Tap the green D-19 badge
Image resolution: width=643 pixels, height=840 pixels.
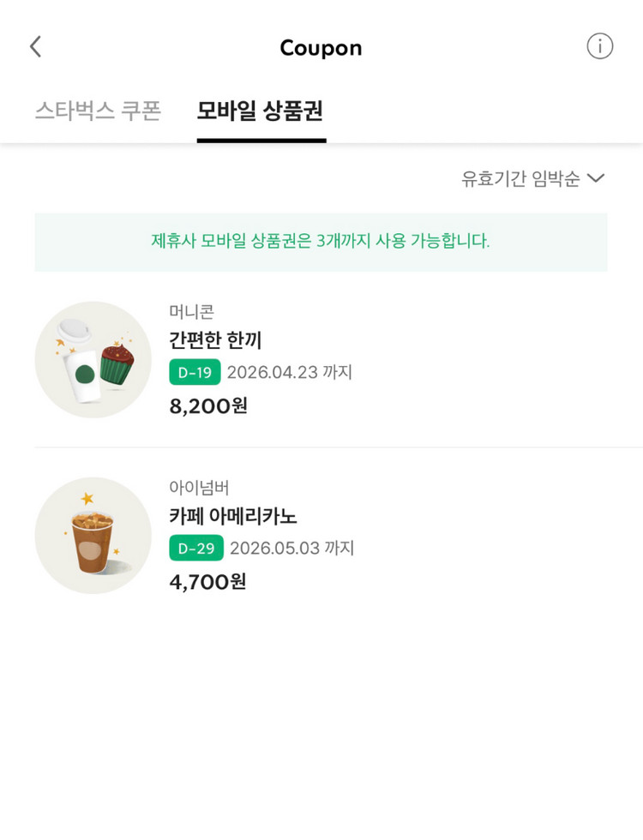coord(195,372)
